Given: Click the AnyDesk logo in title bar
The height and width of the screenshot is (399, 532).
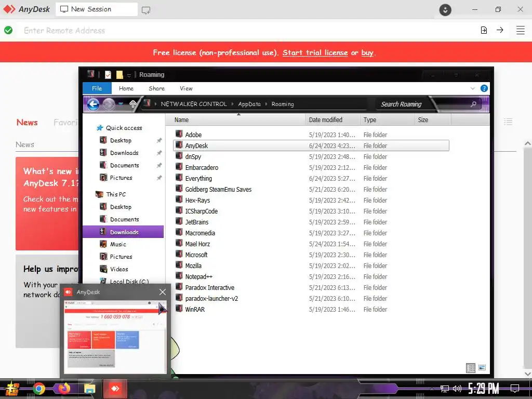Looking at the screenshot, I should pyautogui.click(x=26, y=9).
